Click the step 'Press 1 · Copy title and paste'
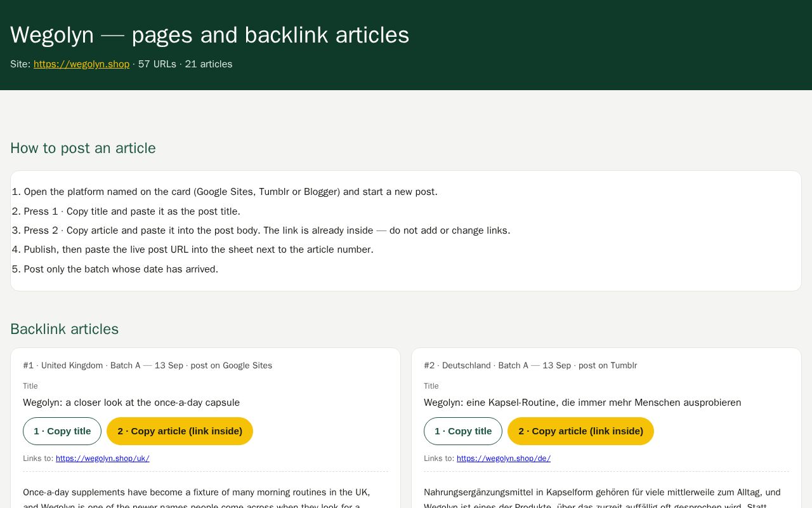Screen dimensions: 812x508 132,211
